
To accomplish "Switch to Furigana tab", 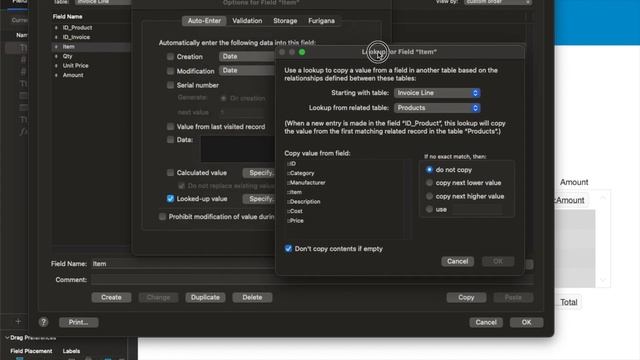I will (321, 21).
